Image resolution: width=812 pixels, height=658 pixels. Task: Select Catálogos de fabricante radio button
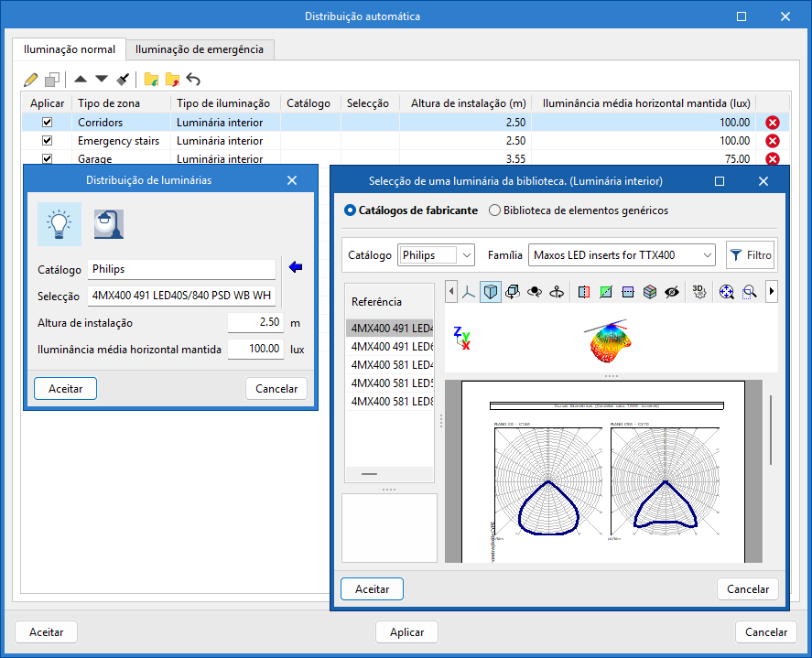click(350, 210)
